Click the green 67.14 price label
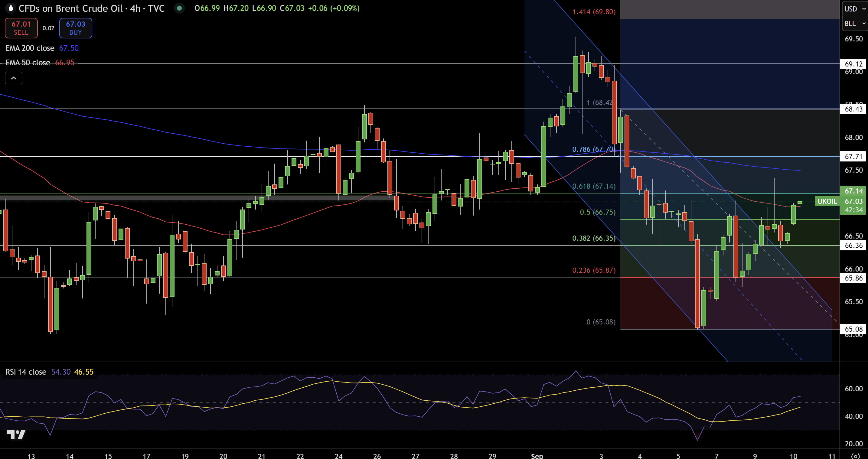 pyautogui.click(x=853, y=191)
